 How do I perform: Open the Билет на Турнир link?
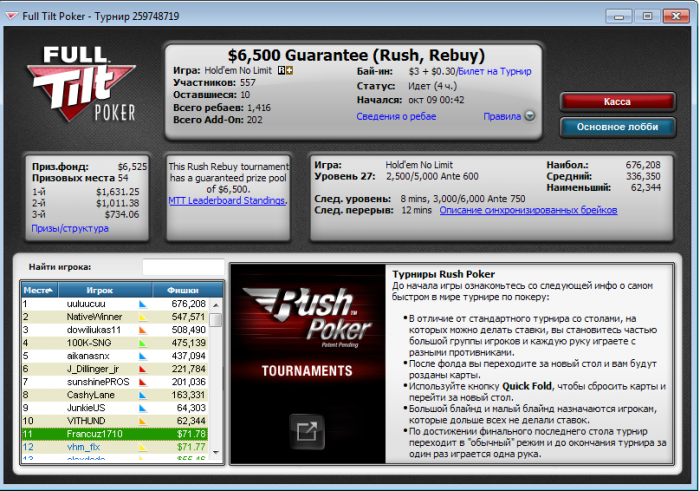click(x=495, y=71)
